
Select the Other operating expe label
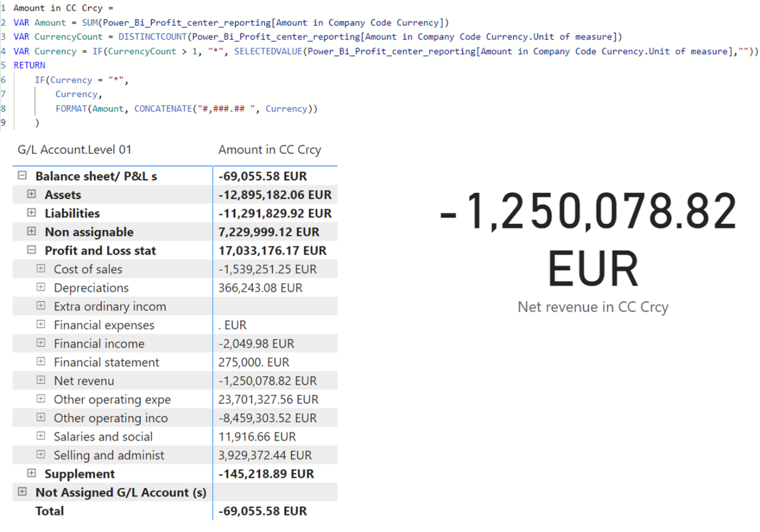pos(112,400)
